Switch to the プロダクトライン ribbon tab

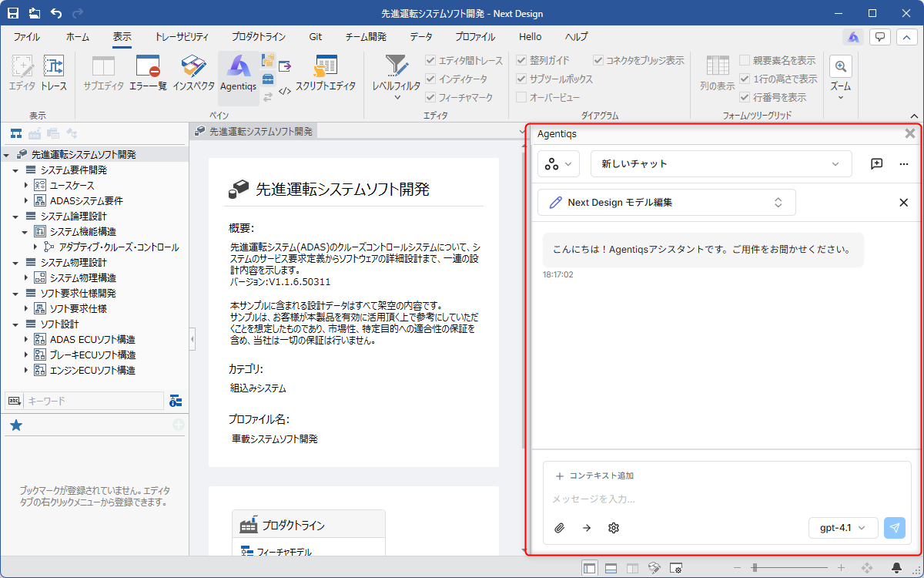click(258, 36)
